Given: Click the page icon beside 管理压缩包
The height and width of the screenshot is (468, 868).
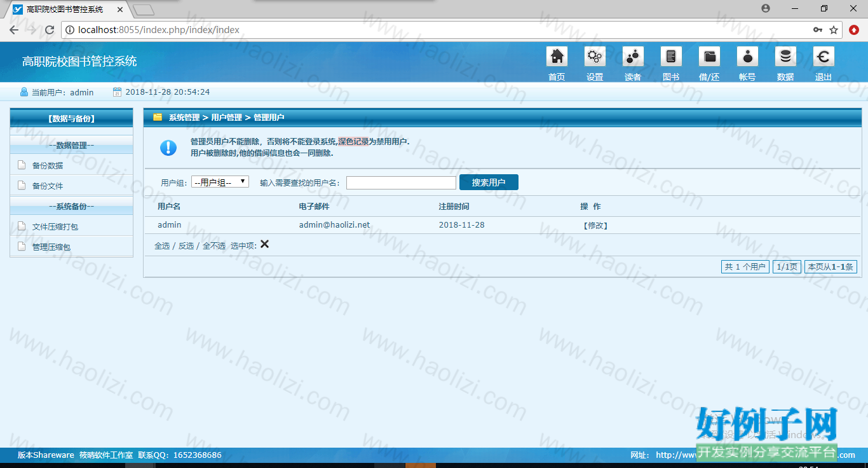Looking at the screenshot, I should point(22,247).
